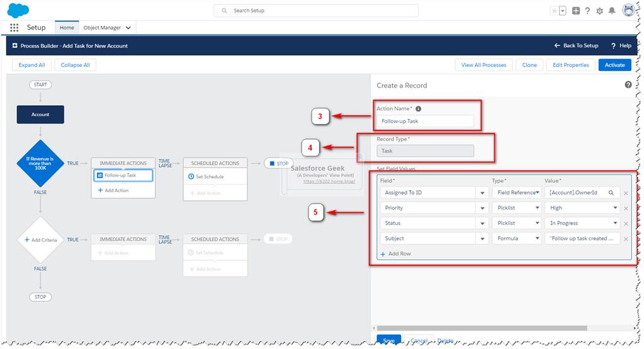Expand the Object Manager tab chevron
The height and width of the screenshot is (349, 644).
point(128,28)
